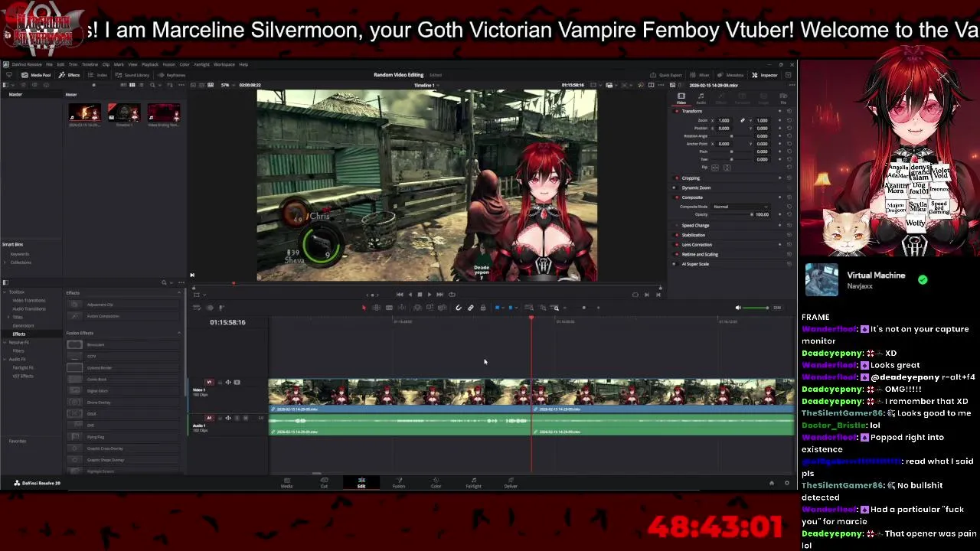The width and height of the screenshot is (980, 551).
Task: Select the first media pool clip thumbnail
Action: [84, 113]
